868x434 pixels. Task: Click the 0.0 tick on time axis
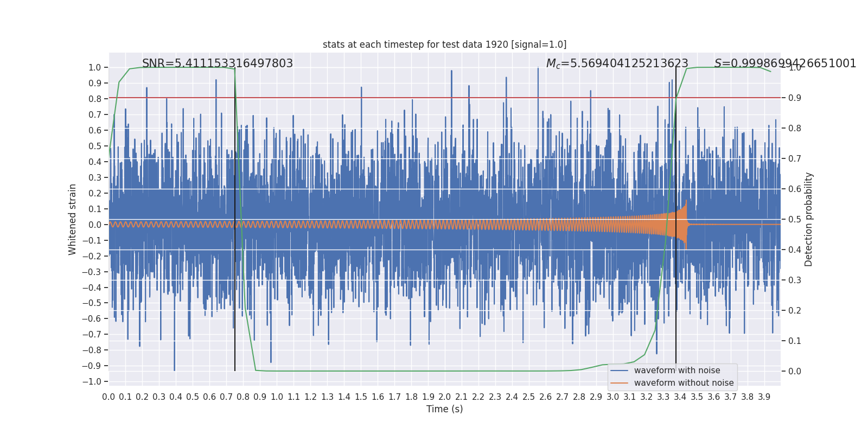(x=108, y=397)
